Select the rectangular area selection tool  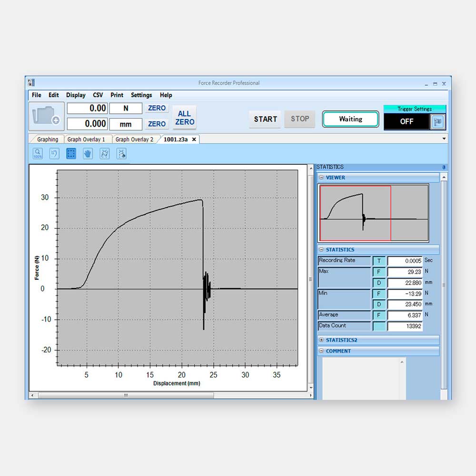coord(71,154)
